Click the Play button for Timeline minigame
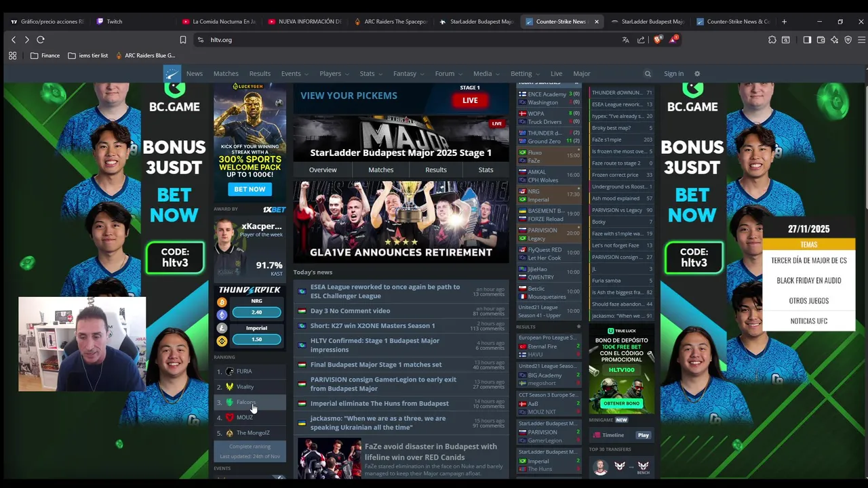This screenshot has height=488, width=868. [x=644, y=435]
